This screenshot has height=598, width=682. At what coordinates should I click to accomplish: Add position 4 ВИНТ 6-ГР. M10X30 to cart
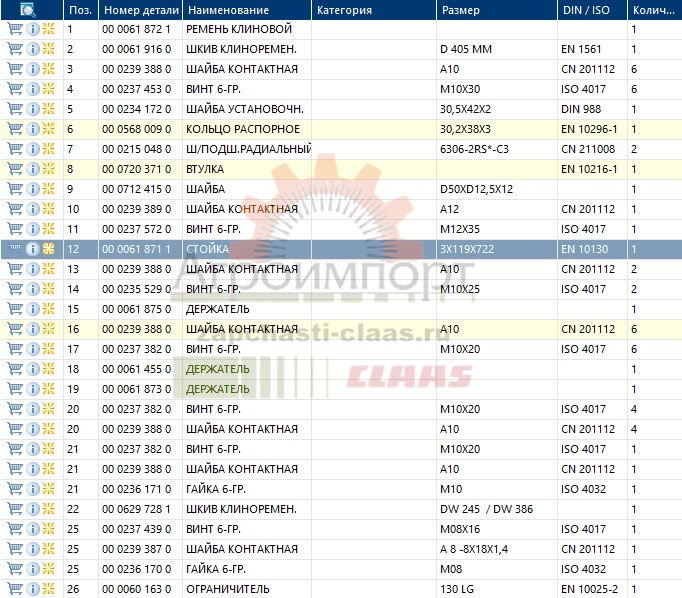click(x=15, y=89)
